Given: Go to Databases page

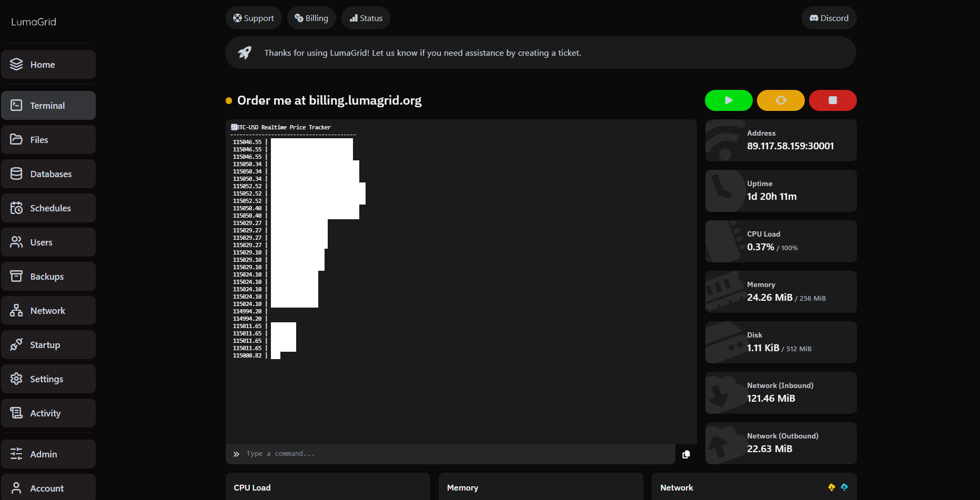Looking at the screenshot, I should 48,174.
